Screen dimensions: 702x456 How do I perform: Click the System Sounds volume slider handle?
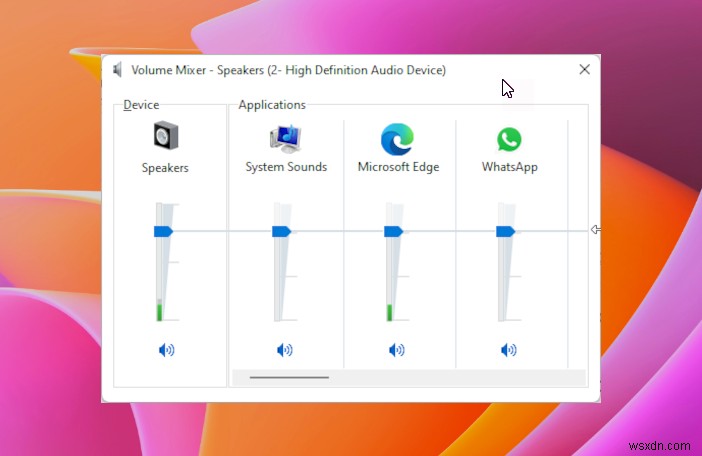[x=282, y=231]
